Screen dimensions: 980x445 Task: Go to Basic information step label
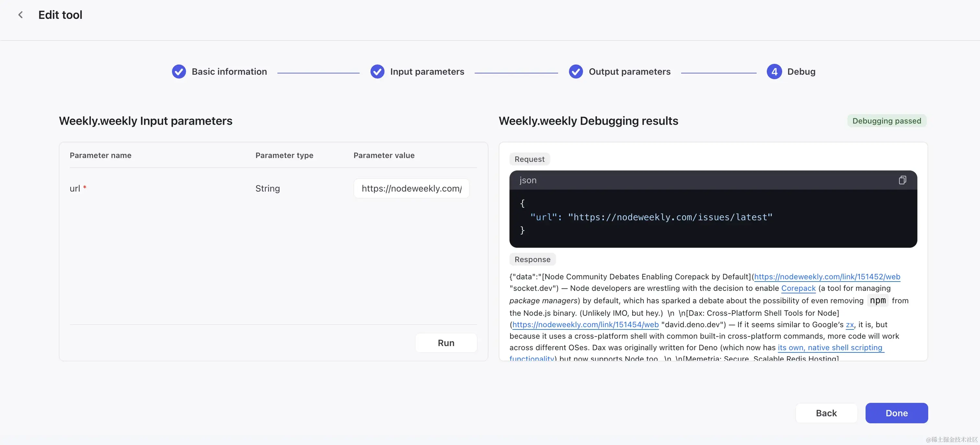[229, 72]
